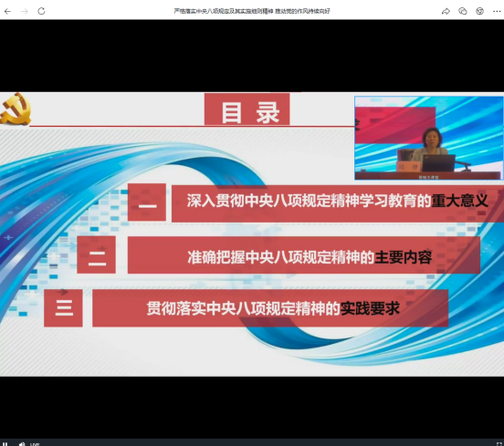Share this page via the arrow icon
The height and width of the screenshot is (446, 504).
pos(446,11)
